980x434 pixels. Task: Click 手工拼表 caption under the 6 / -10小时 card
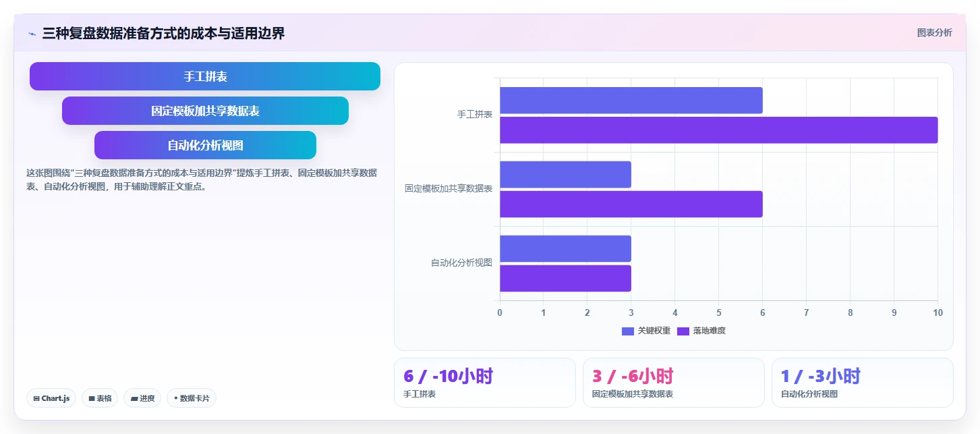(420, 394)
